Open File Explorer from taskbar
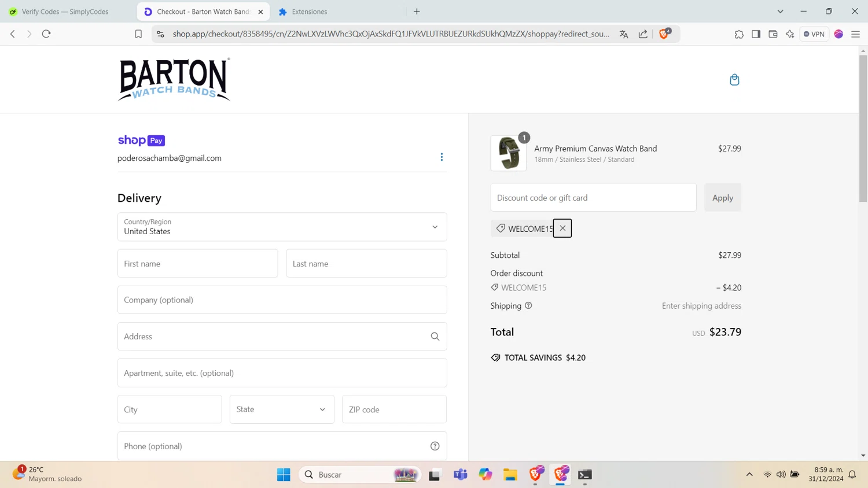 (510, 475)
